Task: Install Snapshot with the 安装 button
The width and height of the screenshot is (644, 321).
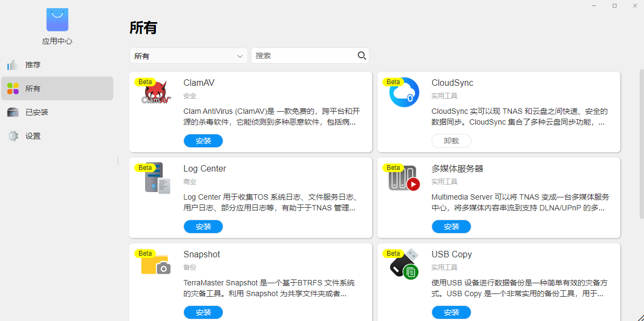Action: coord(203,312)
